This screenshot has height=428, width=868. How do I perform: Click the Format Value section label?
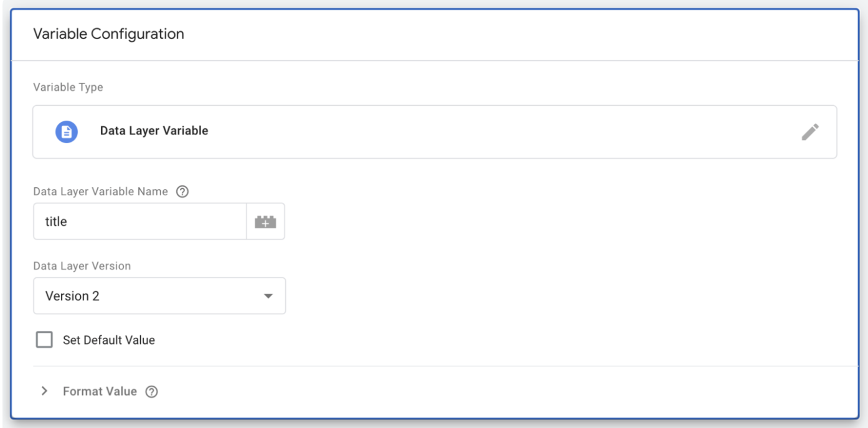pos(100,392)
